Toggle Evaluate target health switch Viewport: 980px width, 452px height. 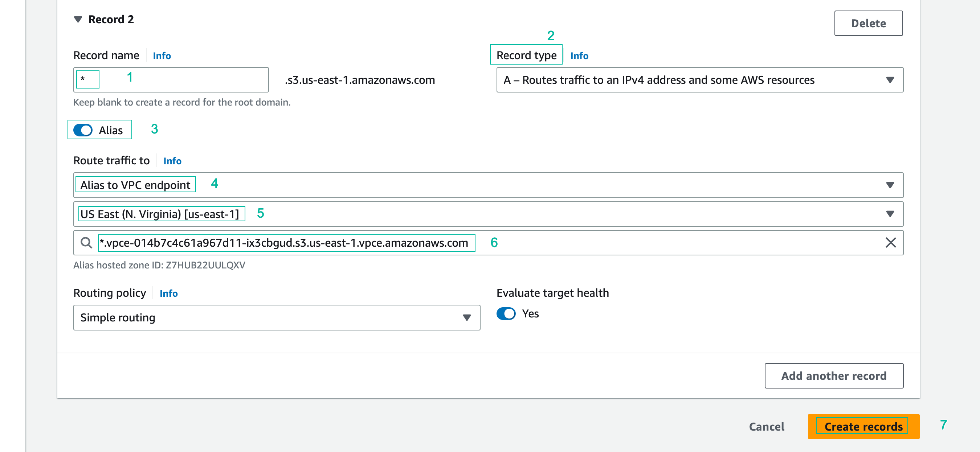[x=506, y=314]
